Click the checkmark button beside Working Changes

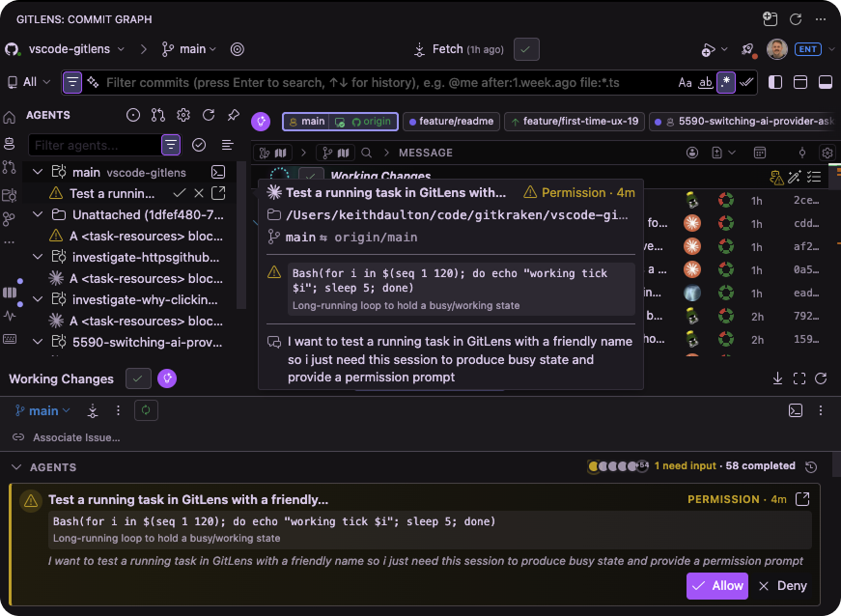tap(138, 378)
